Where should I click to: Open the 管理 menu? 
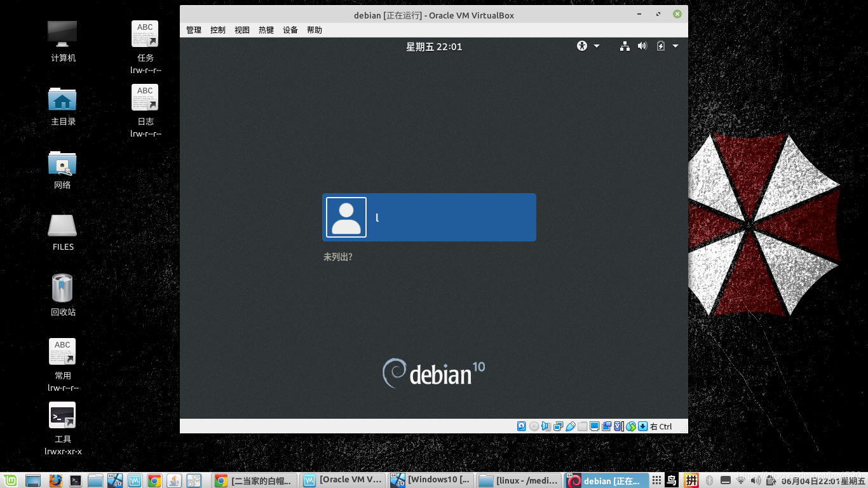point(194,30)
